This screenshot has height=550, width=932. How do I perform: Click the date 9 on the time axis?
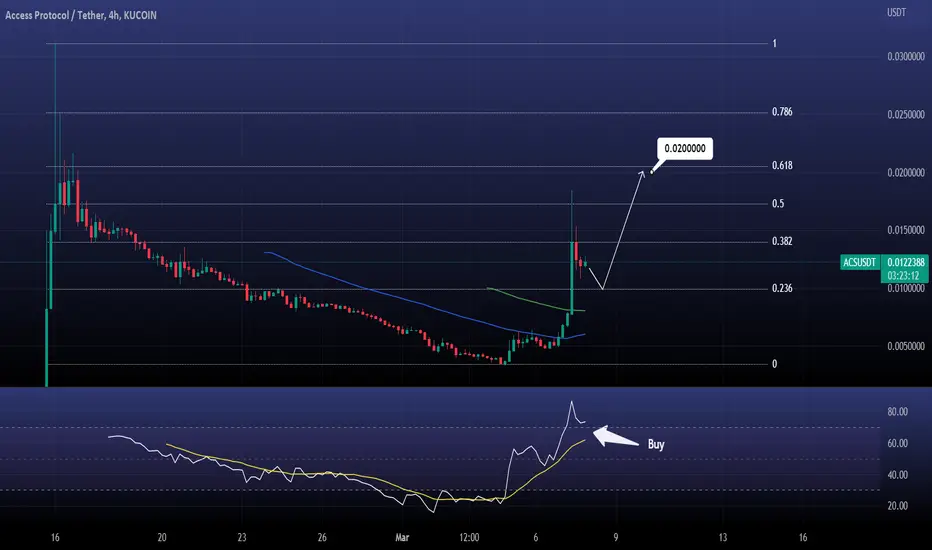coord(616,538)
